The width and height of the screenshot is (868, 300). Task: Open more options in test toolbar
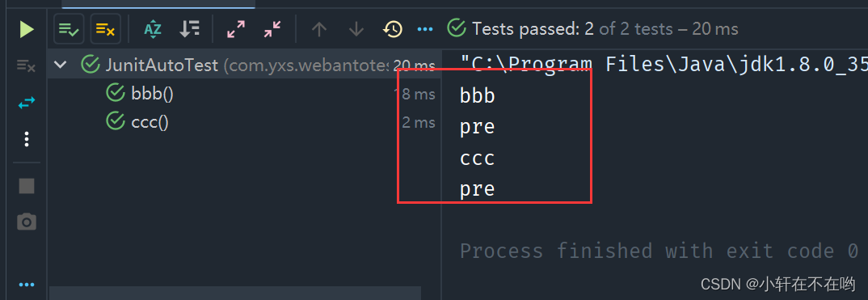425,29
